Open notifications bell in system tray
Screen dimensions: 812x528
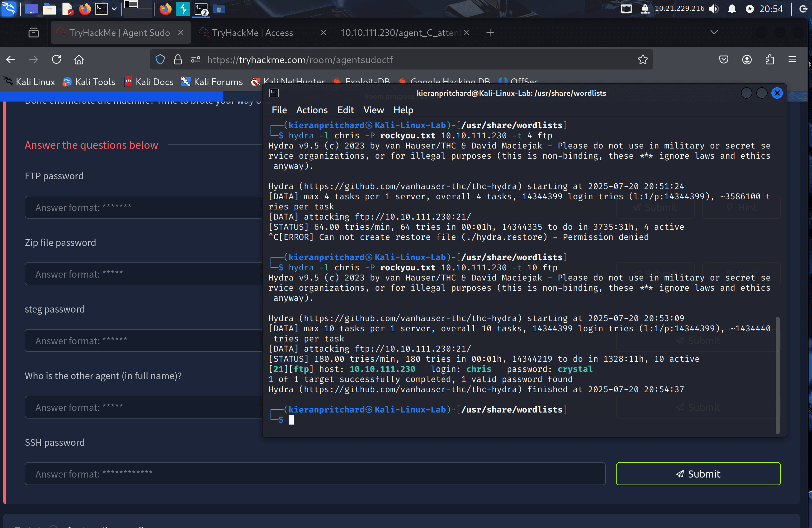[732, 9]
